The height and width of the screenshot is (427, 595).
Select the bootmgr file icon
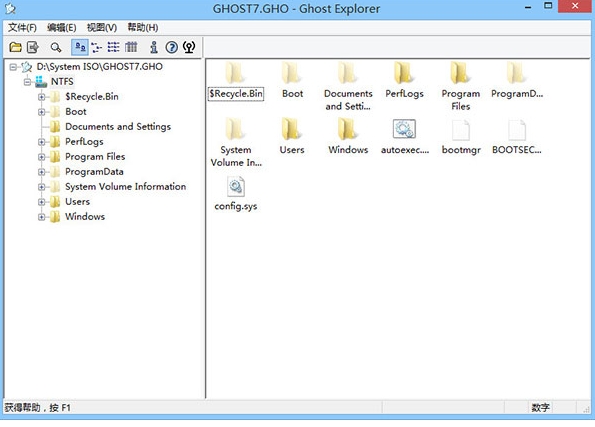[x=461, y=137]
